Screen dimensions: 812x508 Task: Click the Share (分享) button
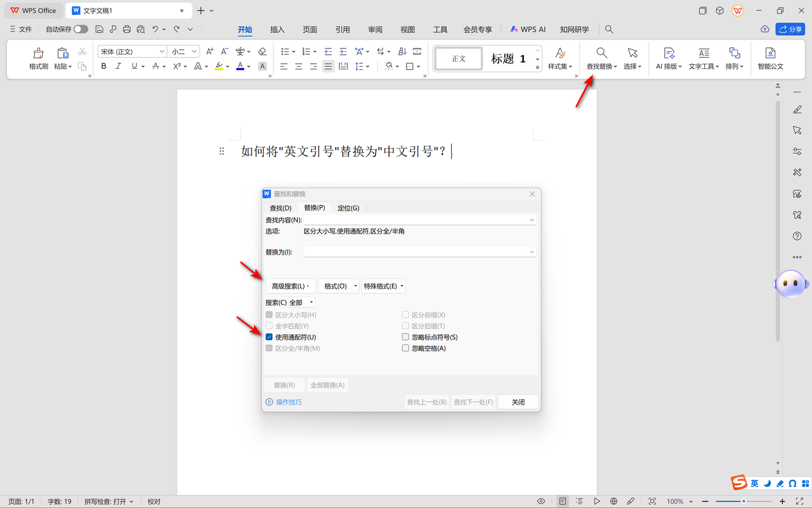coord(790,29)
